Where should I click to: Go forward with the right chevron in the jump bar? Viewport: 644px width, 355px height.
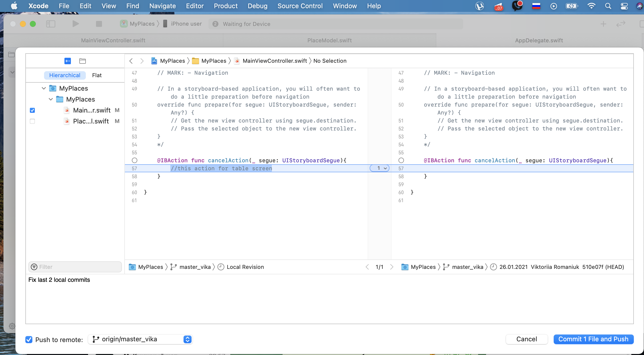[142, 61]
